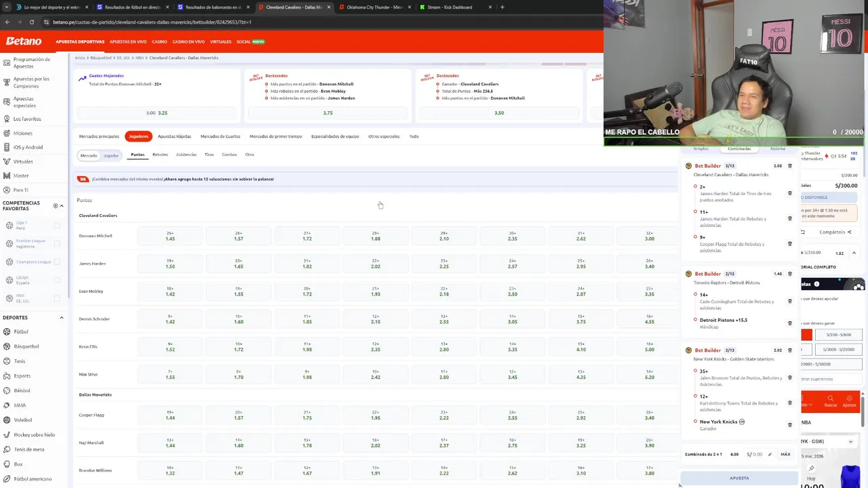Collapse the Competencias Favoritas section
Screen dimensions: 868x488
tap(62, 205)
